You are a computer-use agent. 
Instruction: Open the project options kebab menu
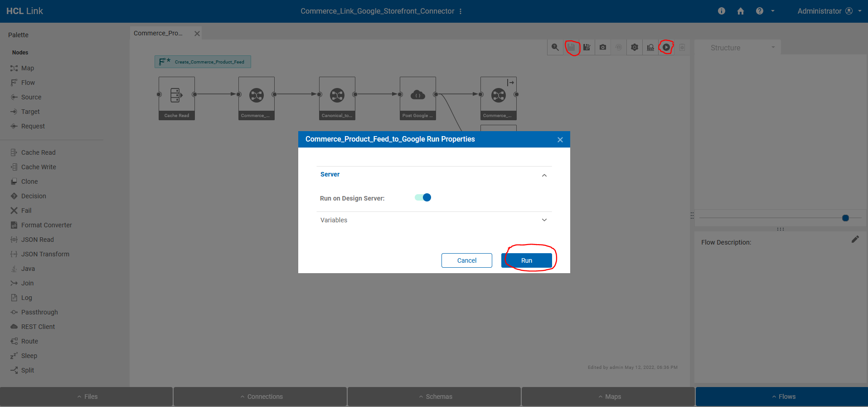coord(461,11)
